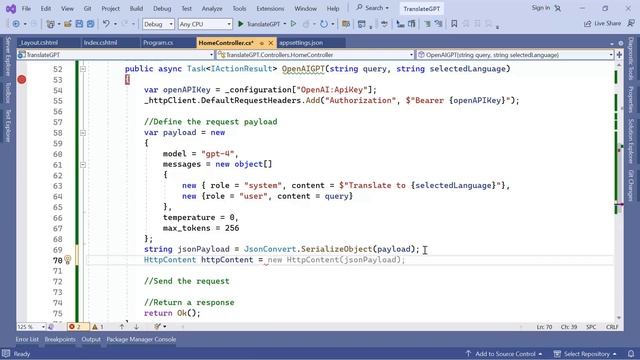Click the Live Share button
640x360 pixels.
[x=602, y=24]
